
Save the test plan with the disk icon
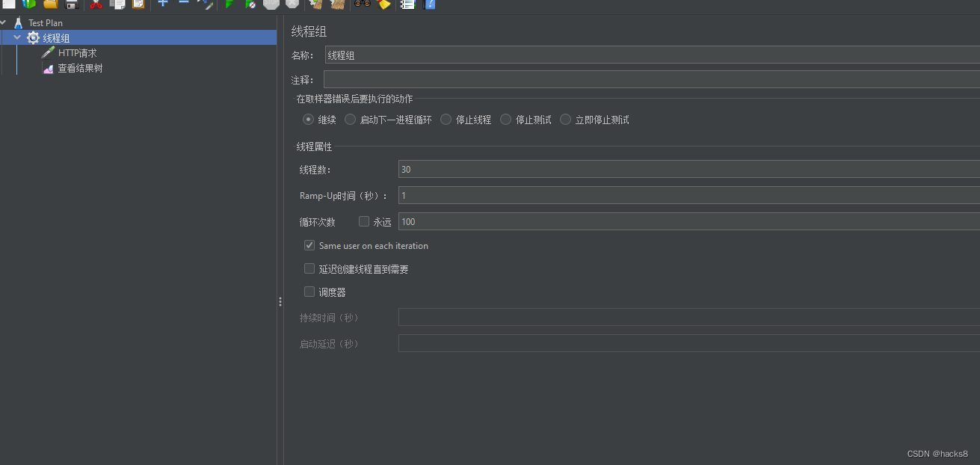(x=72, y=4)
